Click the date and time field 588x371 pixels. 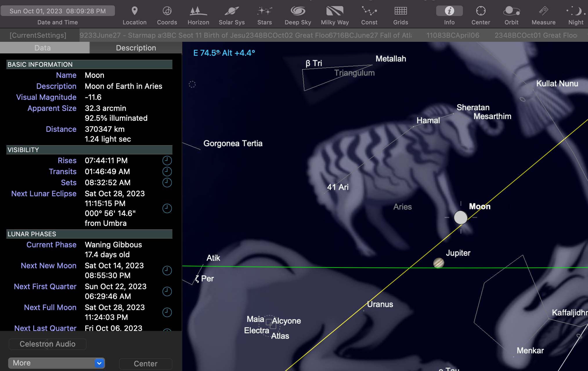click(x=58, y=11)
